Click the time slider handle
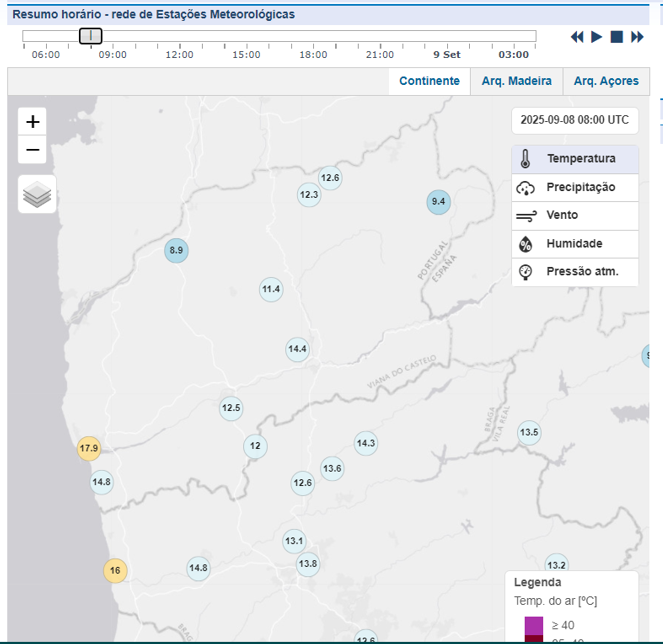Viewport: 663px width, 644px height. [90, 36]
